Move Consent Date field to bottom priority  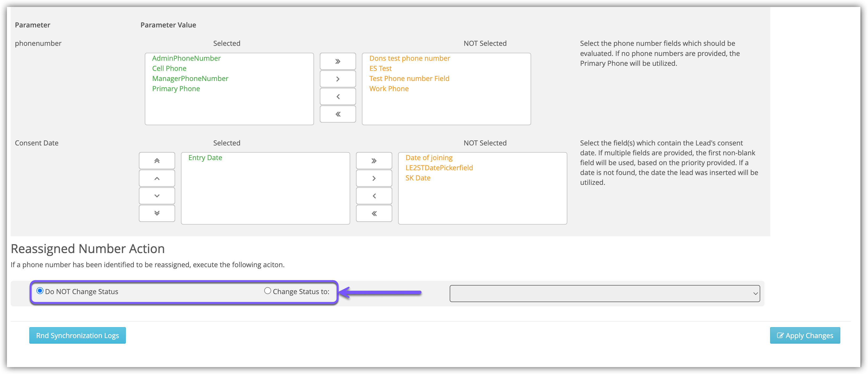coord(157,213)
